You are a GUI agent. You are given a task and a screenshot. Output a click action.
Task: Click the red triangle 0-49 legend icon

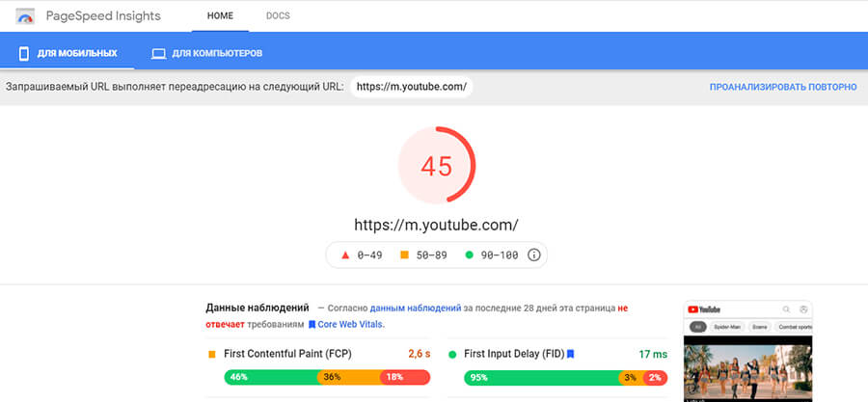(x=344, y=255)
